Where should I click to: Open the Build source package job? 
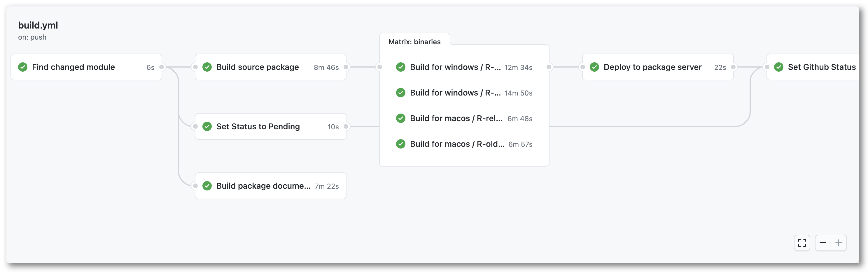pos(258,67)
